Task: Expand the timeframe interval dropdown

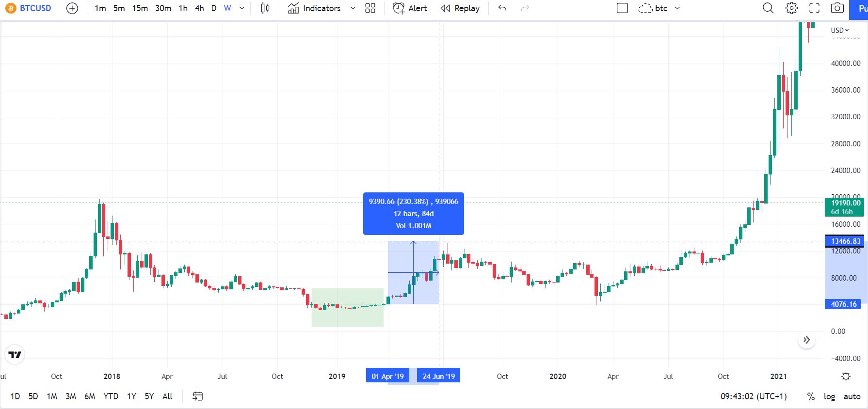Action: coord(242,8)
